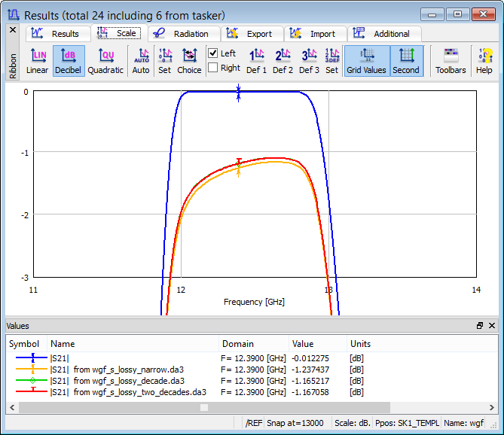Switch to the Import tab

tap(316, 34)
